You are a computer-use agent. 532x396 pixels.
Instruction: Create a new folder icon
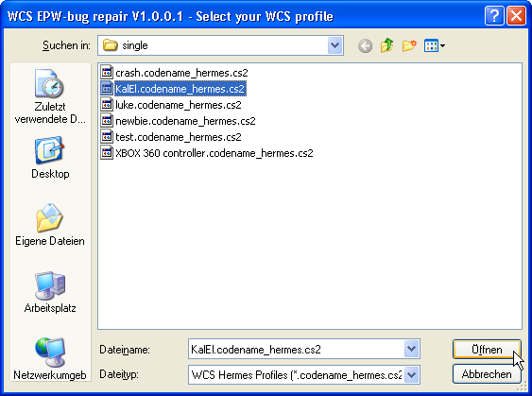click(x=409, y=45)
